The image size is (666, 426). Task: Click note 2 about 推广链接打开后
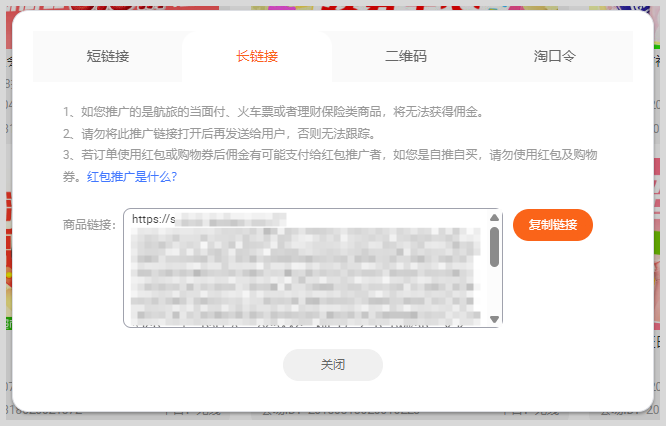pos(220,134)
